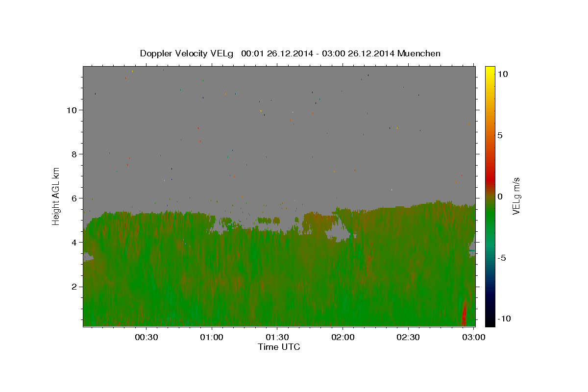Viewport: 588px width, 392px height.
Task: Pick the yellow top of the colorbar
Action: [x=490, y=70]
